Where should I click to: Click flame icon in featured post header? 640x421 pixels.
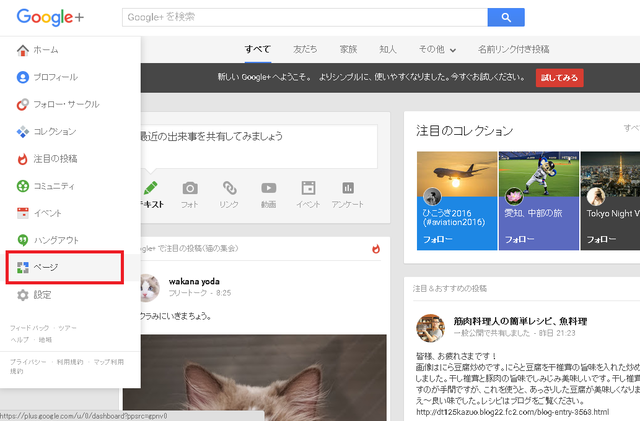click(x=376, y=249)
